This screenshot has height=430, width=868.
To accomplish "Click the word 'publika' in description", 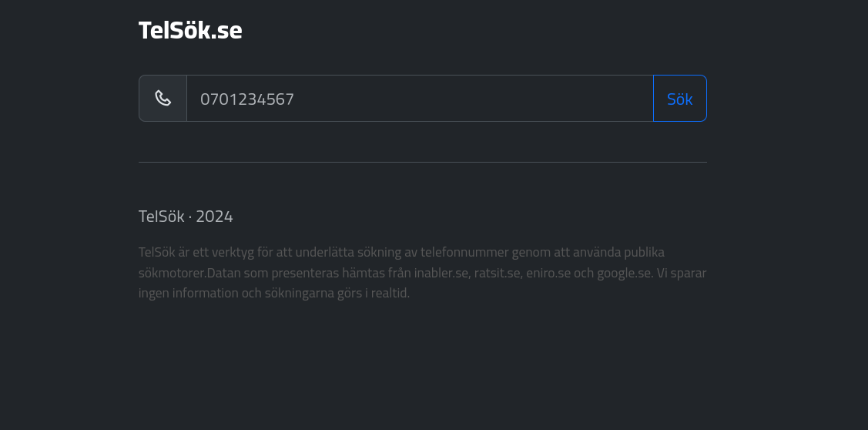I will (645, 252).
